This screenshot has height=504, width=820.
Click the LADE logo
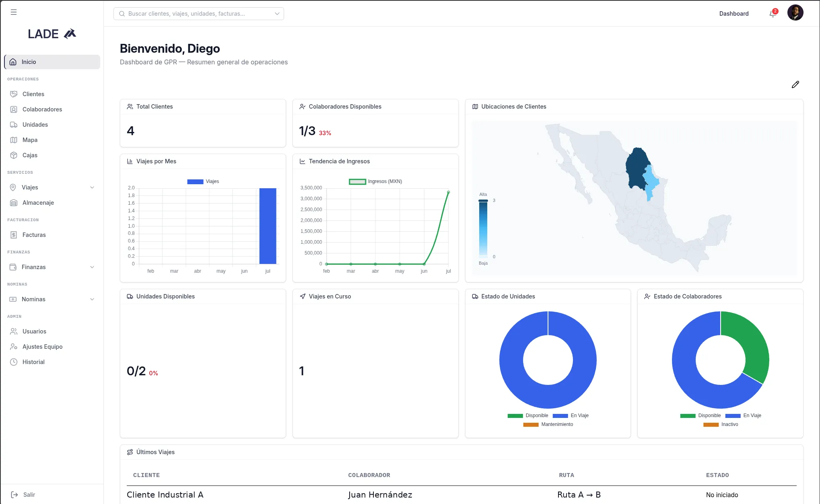click(52, 34)
